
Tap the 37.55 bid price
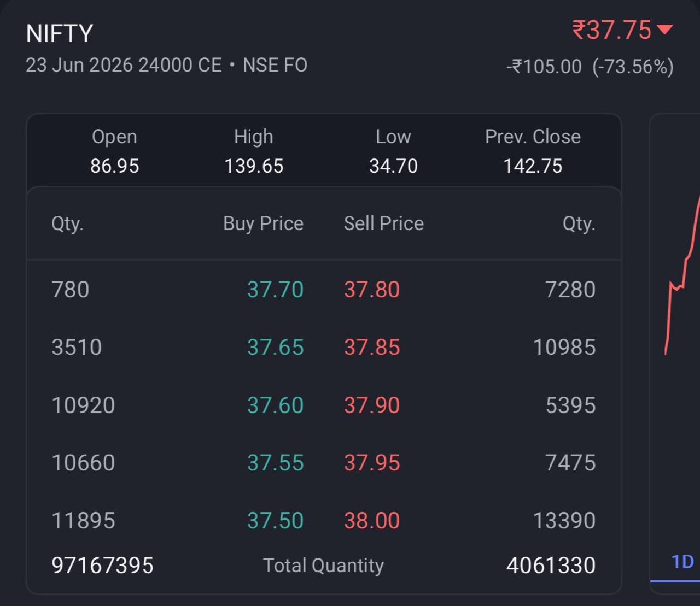pos(275,463)
